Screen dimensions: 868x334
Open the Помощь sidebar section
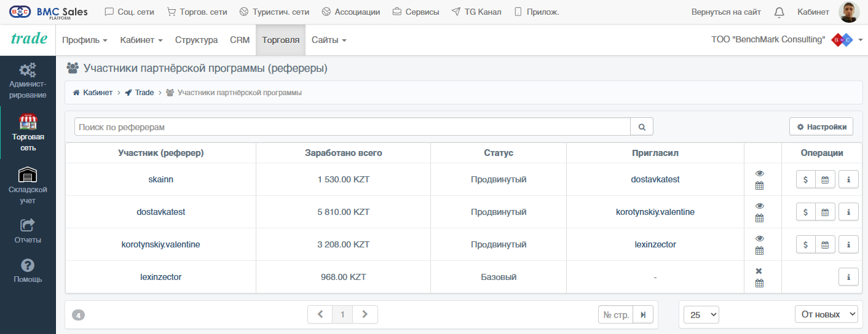click(x=28, y=270)
